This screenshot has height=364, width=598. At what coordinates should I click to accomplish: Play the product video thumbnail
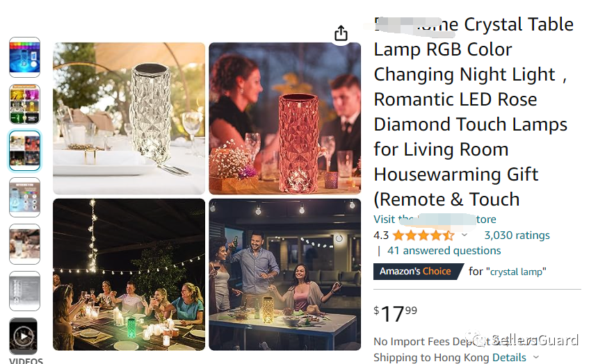tap(24, 336)
